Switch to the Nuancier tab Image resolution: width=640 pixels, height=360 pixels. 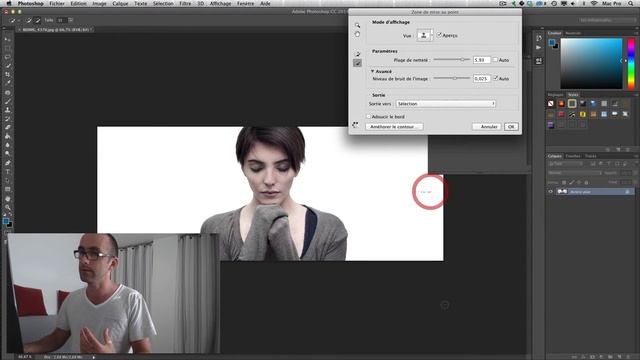[x=573, y=33]
